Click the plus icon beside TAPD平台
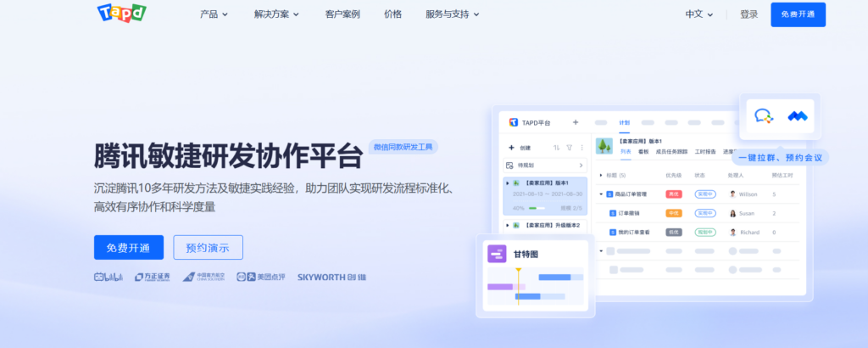 [576, 122]
